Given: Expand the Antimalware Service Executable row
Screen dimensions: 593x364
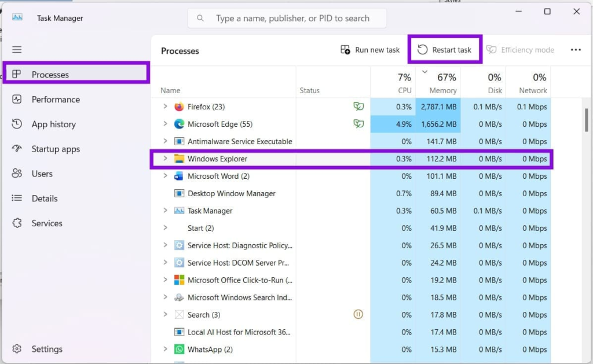Looking at the screenshot, I should coord(165,141).
